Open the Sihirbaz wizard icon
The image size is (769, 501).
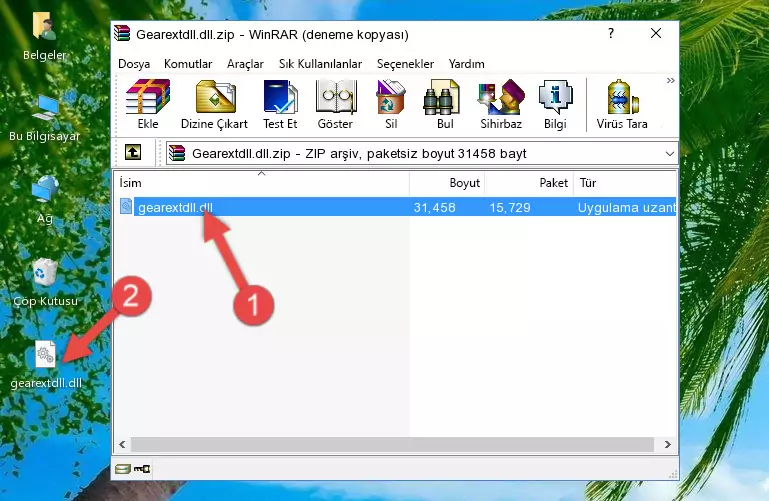coord(501,104)
